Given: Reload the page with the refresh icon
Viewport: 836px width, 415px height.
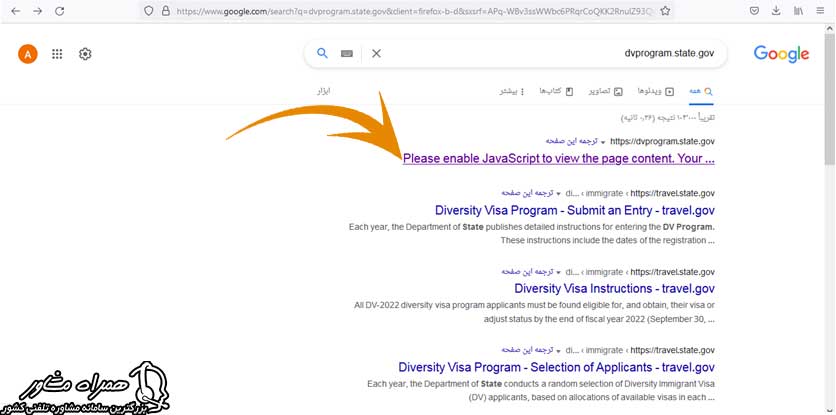Looking at the screenshot, I should pyautogui.click(x=59, y=11).
